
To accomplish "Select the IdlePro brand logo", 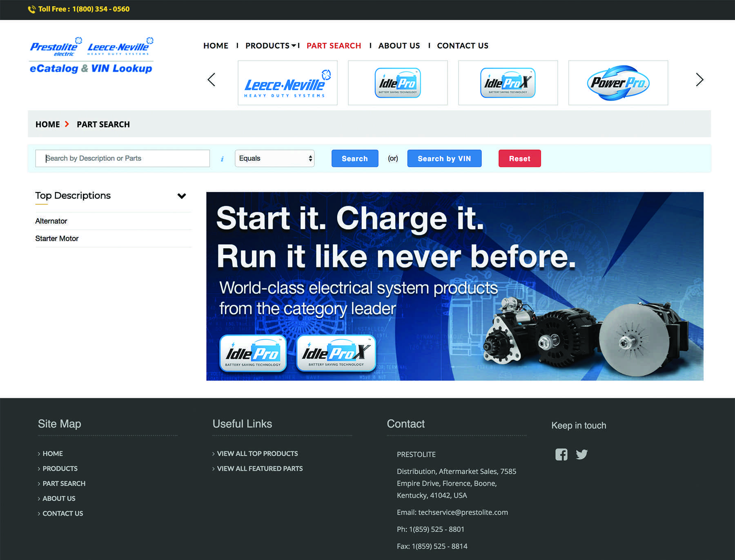I will (398, 83).
